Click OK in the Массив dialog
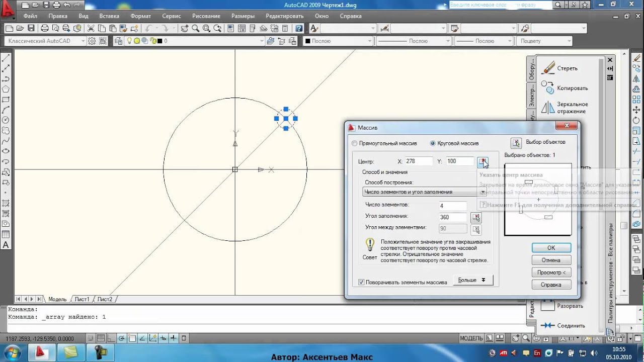Image resolution: width=644 pixels, height=362 pixels. click(551, 248)
